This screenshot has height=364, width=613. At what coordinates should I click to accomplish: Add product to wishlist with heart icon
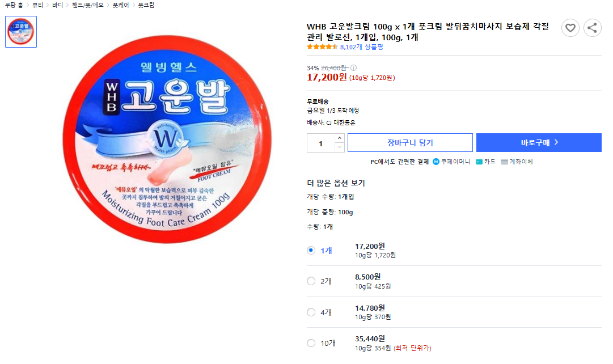click(x=570, y=27)
